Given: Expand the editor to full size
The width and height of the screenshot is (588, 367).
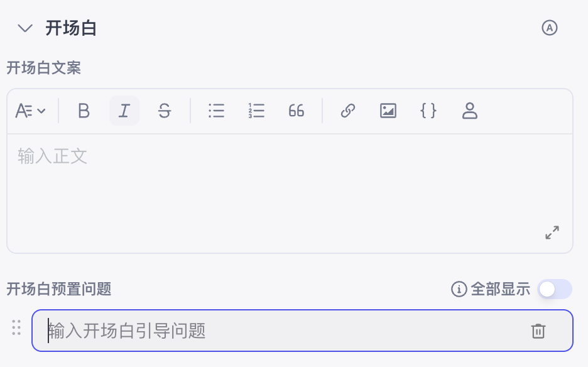Looking at the screenshot, I should point(552,233).
